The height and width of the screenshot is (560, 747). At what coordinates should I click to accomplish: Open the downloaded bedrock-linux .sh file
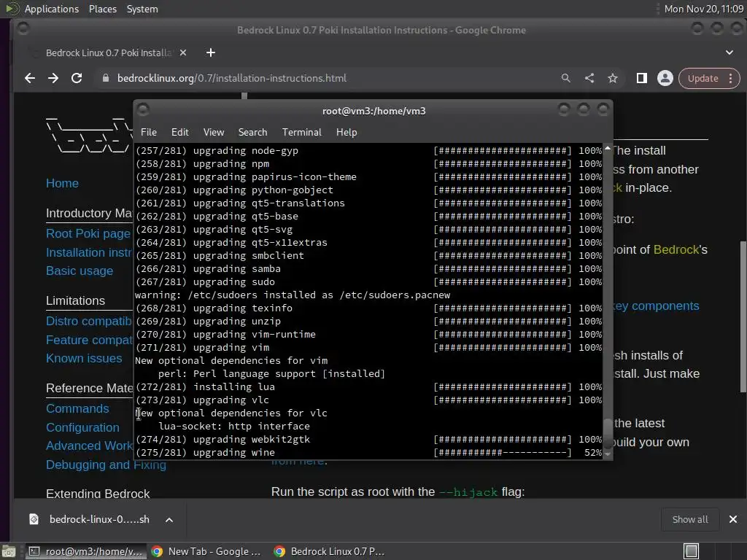(x=99, y=519)
